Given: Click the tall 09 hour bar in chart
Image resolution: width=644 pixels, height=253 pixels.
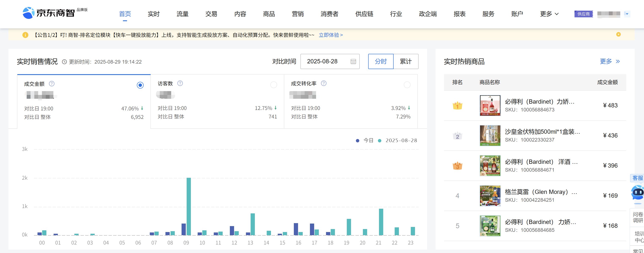Looking at the screenshot, I should click(x=189, y=207).
